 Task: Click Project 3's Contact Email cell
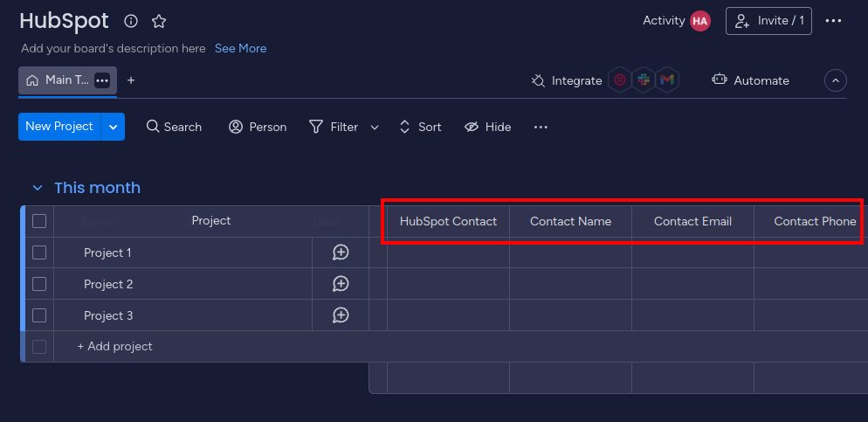coord(693,315)
